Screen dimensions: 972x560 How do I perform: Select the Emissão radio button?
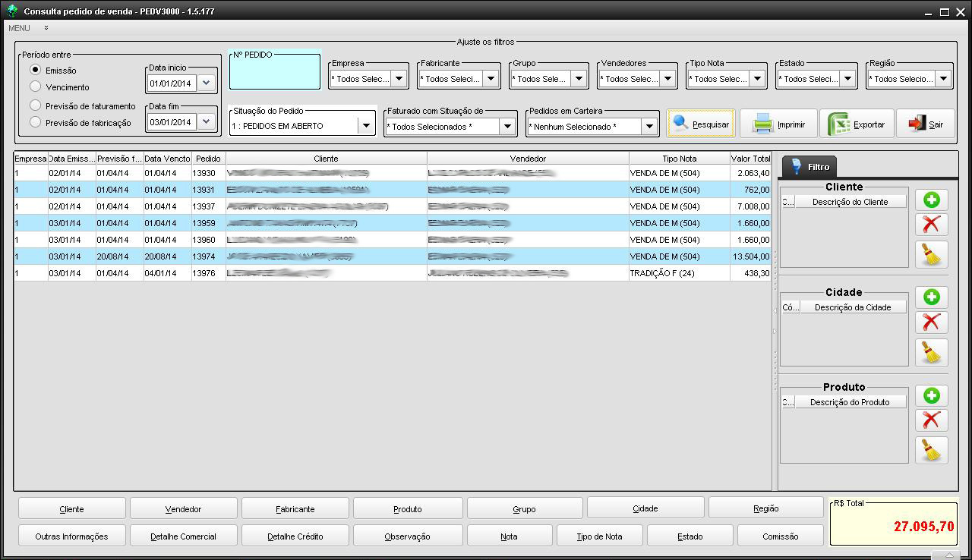(x=35, y=70)
